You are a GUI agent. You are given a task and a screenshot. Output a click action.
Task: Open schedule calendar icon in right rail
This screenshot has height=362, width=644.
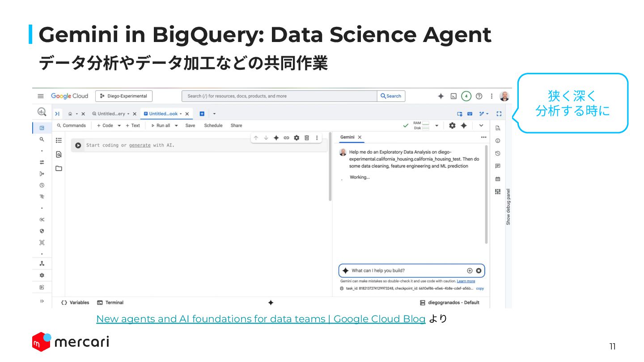[x=498, y=179]
